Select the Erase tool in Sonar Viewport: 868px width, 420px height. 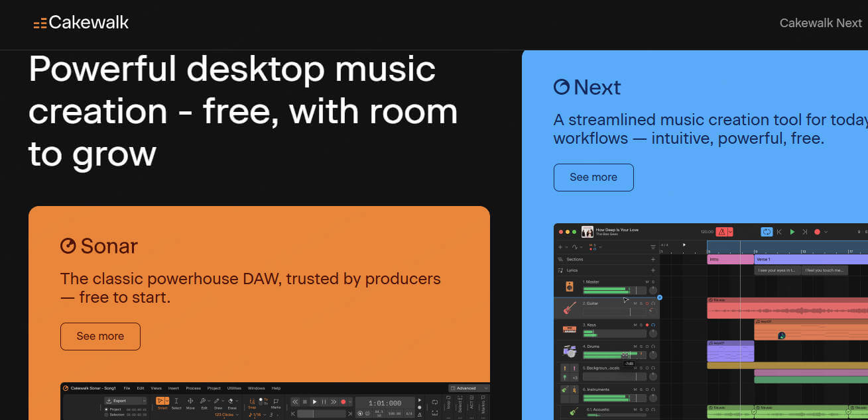232,403
